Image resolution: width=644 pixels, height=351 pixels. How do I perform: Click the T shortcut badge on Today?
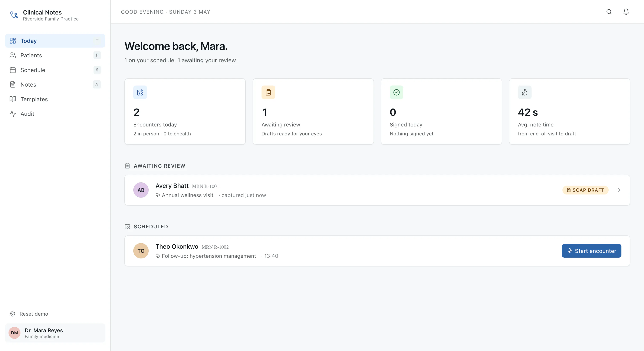pos(97,41)
